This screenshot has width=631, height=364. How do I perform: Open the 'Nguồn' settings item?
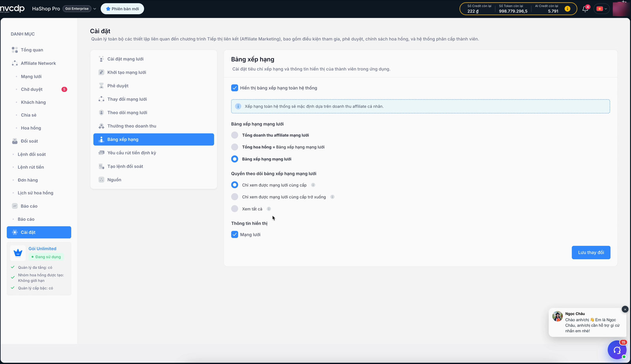point(154,180)
